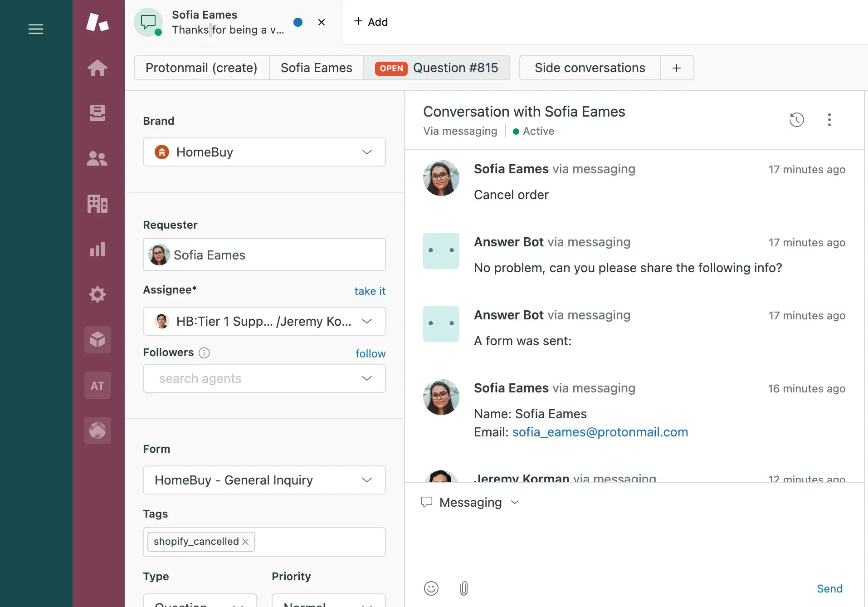This screenshot has height=607, width=868.
Task: Open the Type dropdown
Action: (200, 600)
